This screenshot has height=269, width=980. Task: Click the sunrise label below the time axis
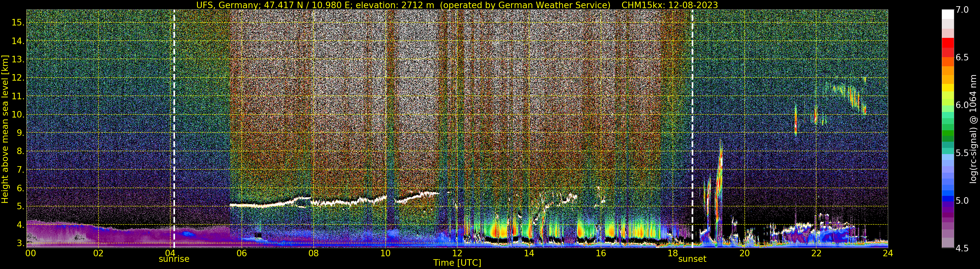[x=174, y=259]
